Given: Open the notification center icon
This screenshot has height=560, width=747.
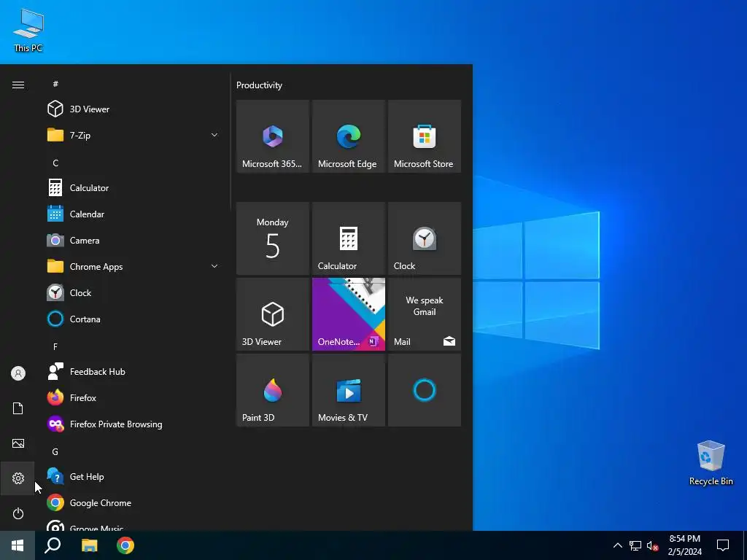Looking at the screenshot, I should (x=723, y=545).
